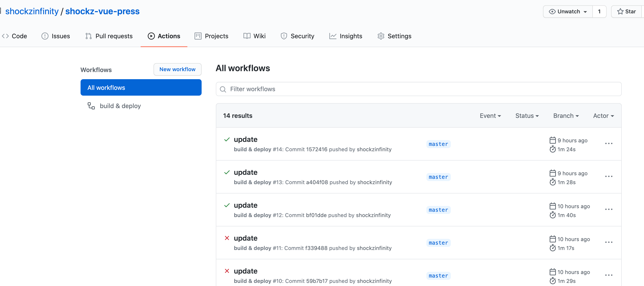Open the Branch filter dropdown
Screen dimensions: 644x286
(x=566, y=116)
